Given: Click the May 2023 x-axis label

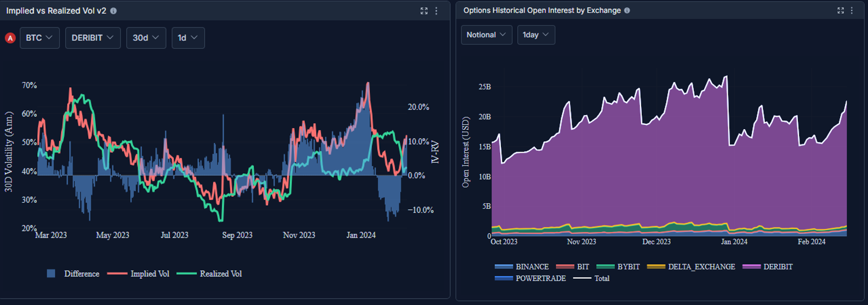Looking at the screenshot, I should click(x=112, y=235).
